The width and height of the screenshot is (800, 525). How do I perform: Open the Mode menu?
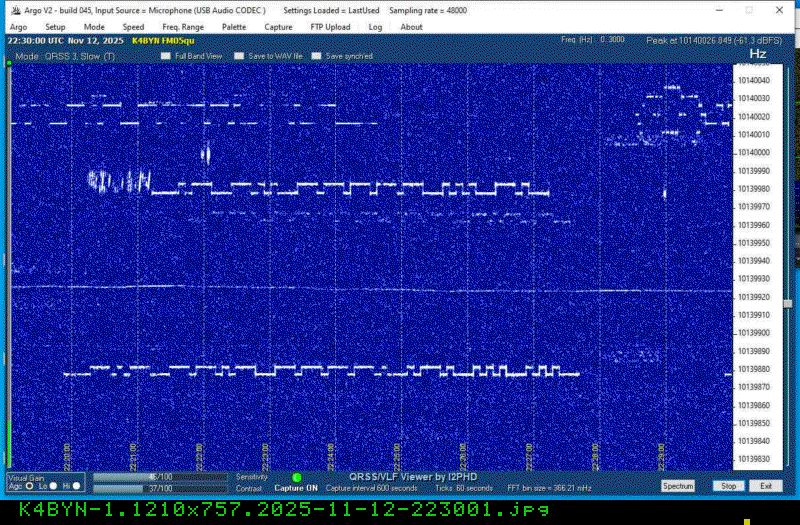point(94,27)
